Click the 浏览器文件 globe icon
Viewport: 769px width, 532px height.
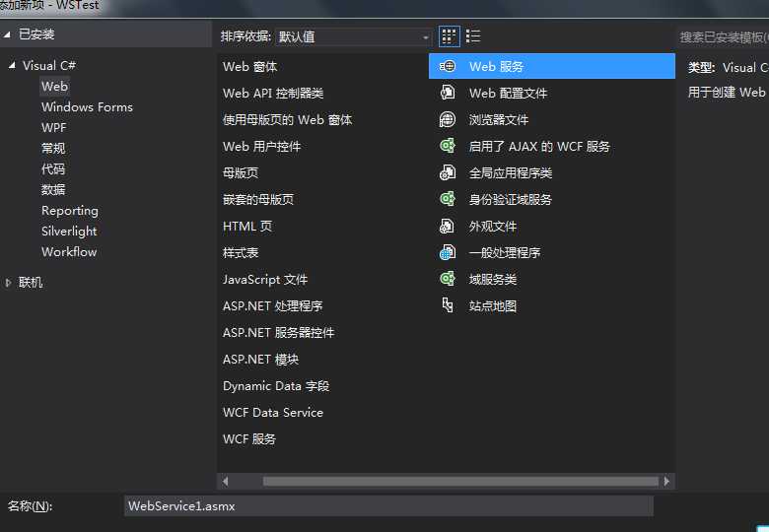(x=448, y=119)
